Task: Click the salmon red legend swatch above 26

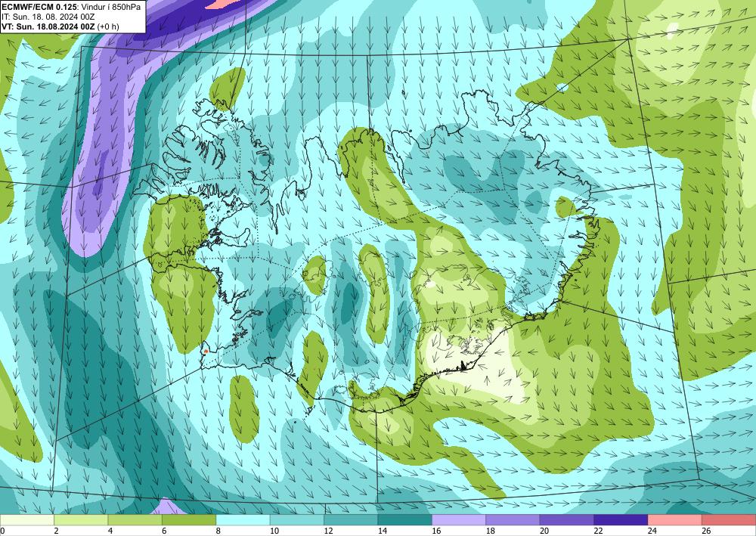Action: (x=729, y=520)
